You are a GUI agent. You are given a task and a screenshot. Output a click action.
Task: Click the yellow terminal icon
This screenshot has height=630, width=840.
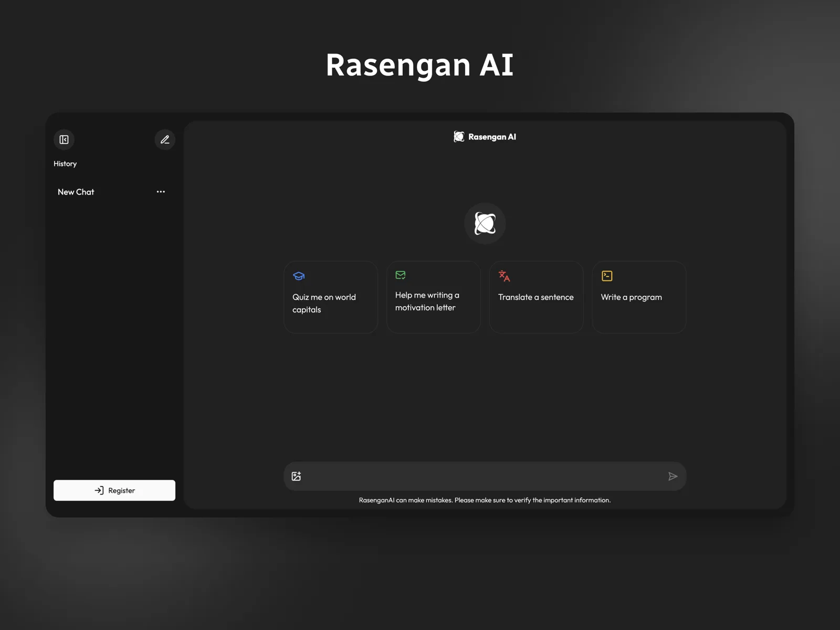tap(607, 276)
